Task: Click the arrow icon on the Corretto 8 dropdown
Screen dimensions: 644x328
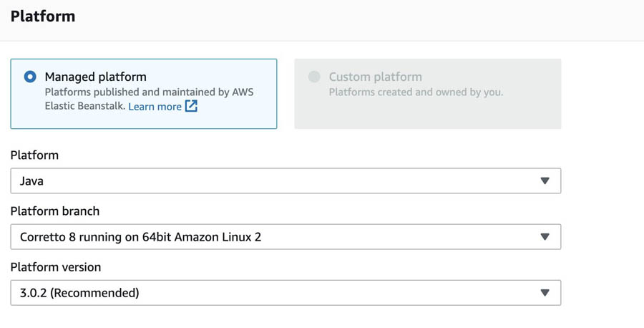Action: point(545,237)
